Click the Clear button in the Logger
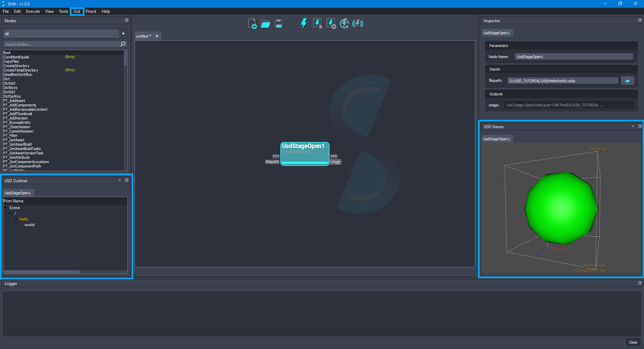 [x=633, y=342]
